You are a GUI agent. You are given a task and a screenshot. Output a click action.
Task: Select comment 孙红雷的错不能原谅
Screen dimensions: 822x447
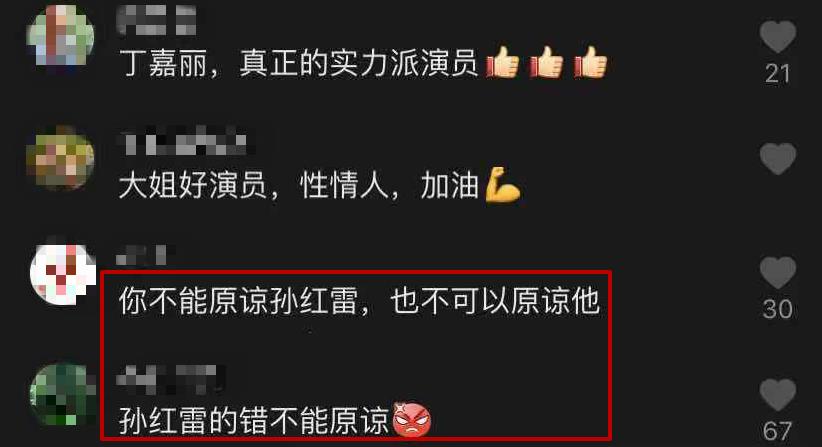coord(275,420)
